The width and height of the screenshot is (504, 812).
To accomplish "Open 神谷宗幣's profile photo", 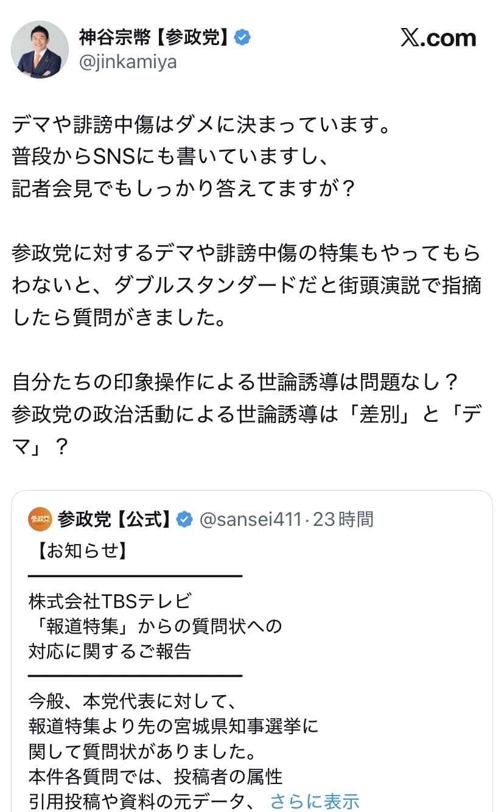I will [x=40, y=49].
